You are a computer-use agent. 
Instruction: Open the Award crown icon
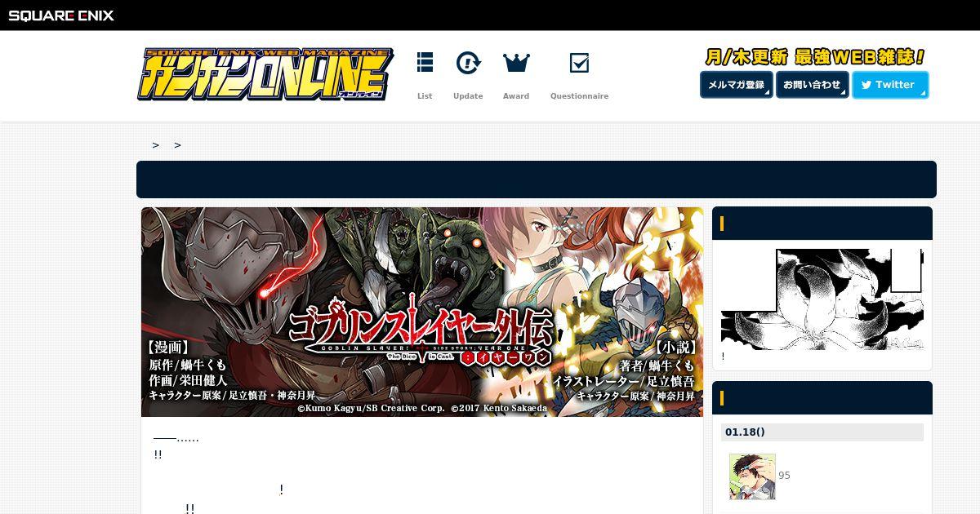click(x=516, y=63)
